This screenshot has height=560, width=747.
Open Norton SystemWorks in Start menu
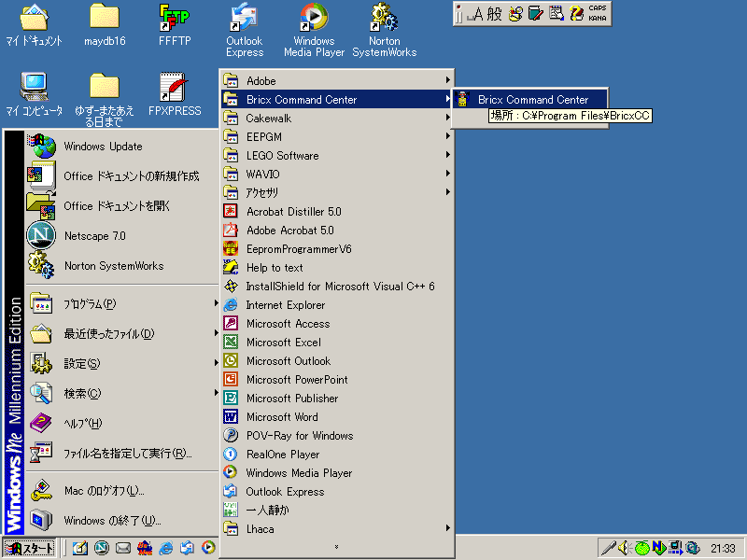tap(122, 266)
